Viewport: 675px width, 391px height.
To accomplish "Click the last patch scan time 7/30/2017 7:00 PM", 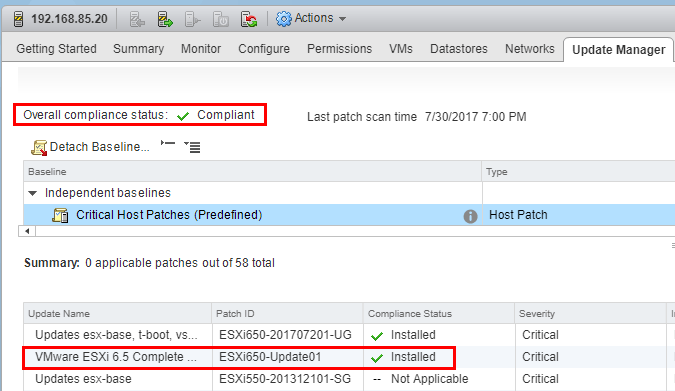I will 475,117.
